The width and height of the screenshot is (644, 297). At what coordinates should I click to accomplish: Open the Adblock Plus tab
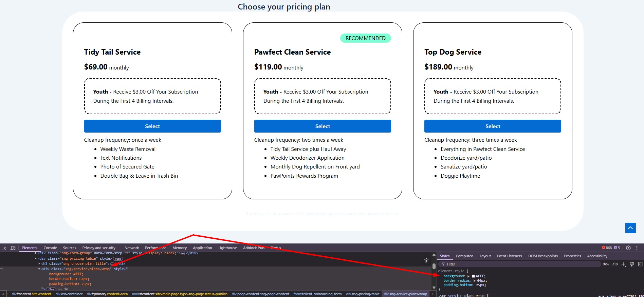click(x=254, y=248)
